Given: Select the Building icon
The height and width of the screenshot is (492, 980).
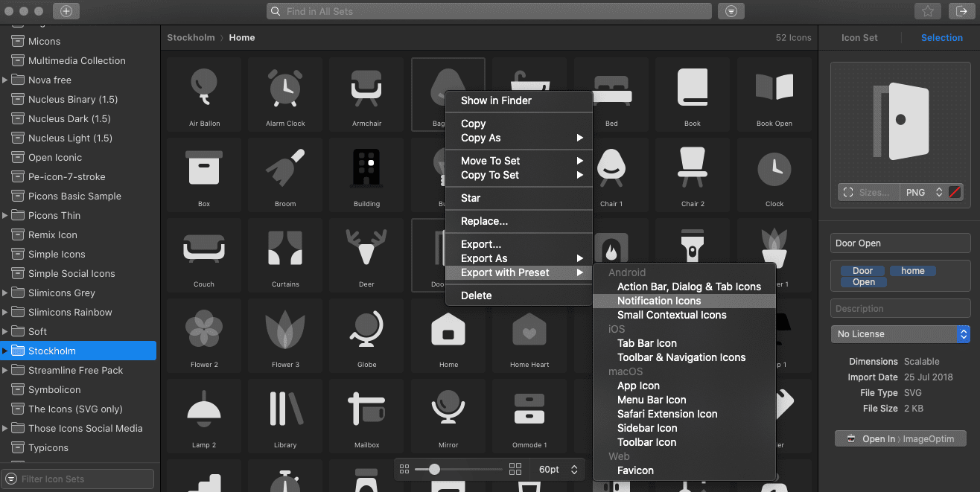Looking at the screenshot, I should pos(366,175).
